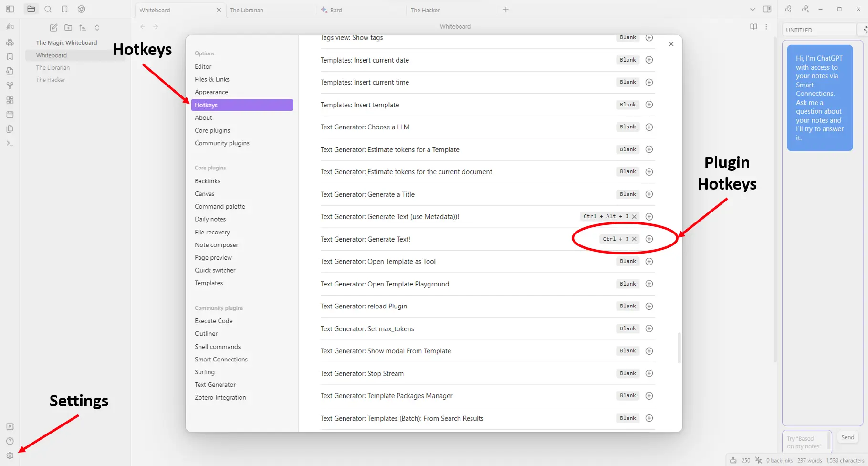Close the Settings modal
Image resolution: width=868 pixels, height=466 pixels.
tap(671, 44)
